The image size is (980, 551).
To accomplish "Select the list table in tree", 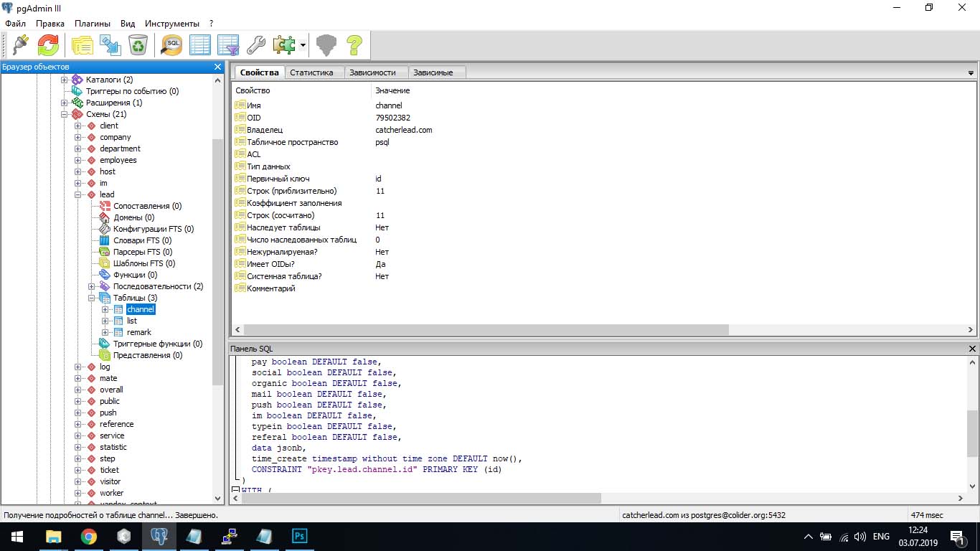I will (132, 321).
